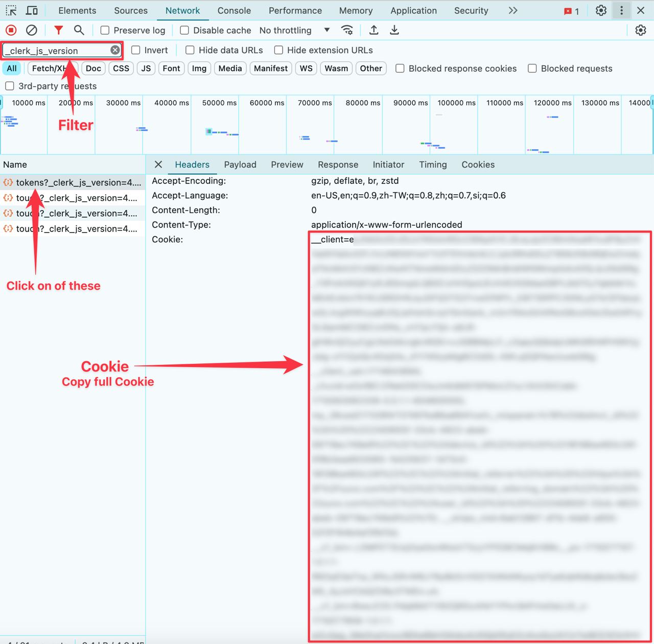654x644 pixels.
Task: Switch to Elements panel
Action: click(x=77, y=10)
